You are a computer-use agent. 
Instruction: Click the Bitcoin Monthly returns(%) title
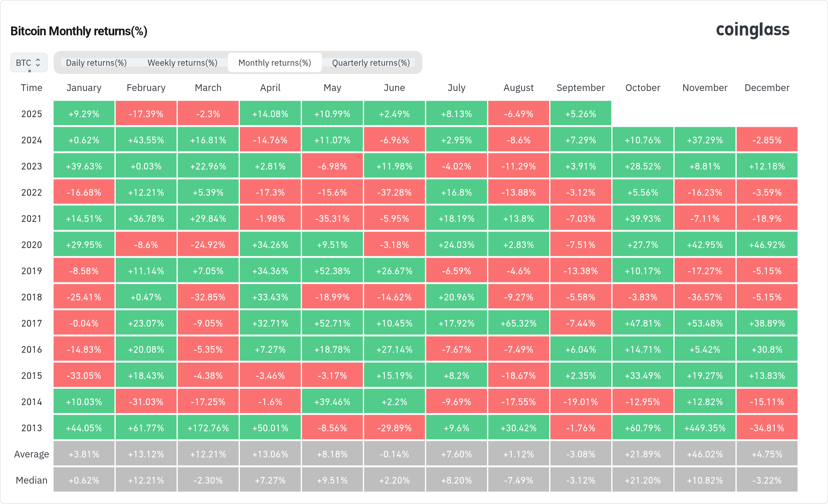(x=79, y=31)
